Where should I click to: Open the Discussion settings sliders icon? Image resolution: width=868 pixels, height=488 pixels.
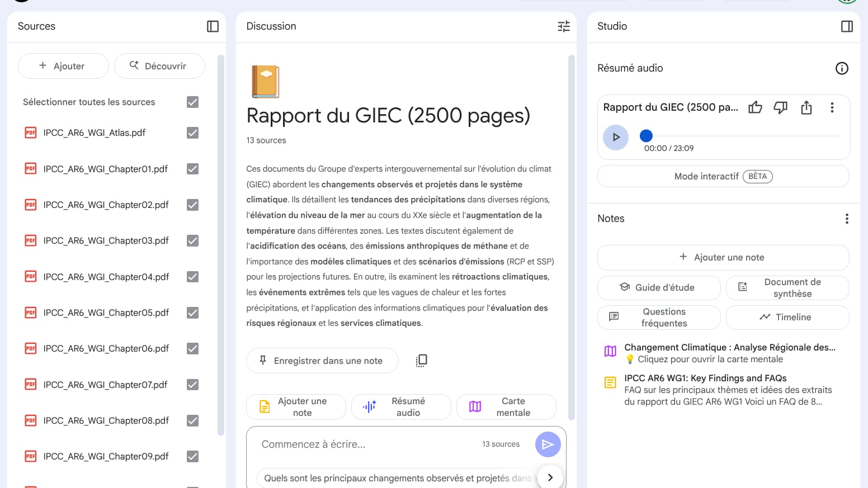click(x=564, y=26)
